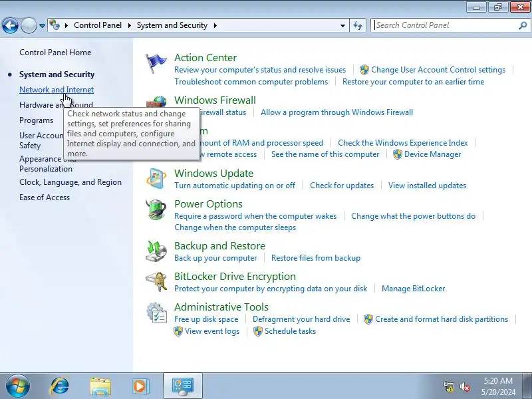Click See the name of this computer

tap(325, 154)
